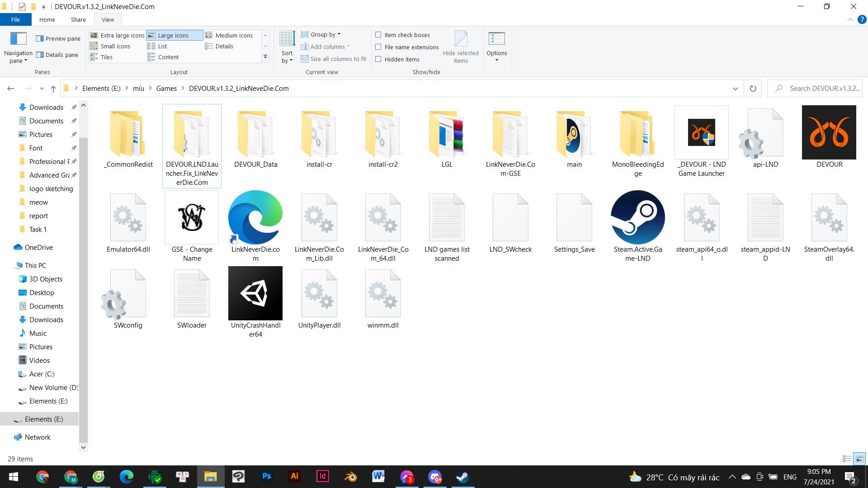This screenshot has width=868, height=488.
Task: Enable File name extensions display
Action: pyautogui.click(x=378, y=47)
